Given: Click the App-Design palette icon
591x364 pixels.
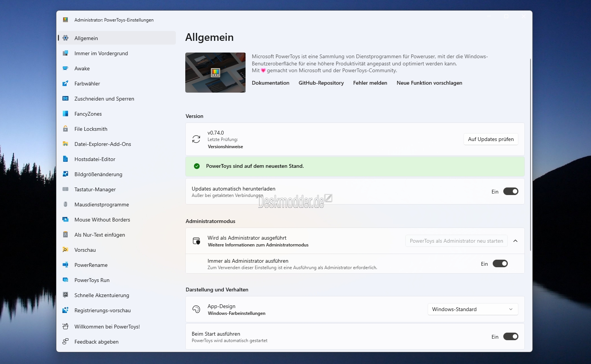Looking at the screenshot, I should pos(196,309).
